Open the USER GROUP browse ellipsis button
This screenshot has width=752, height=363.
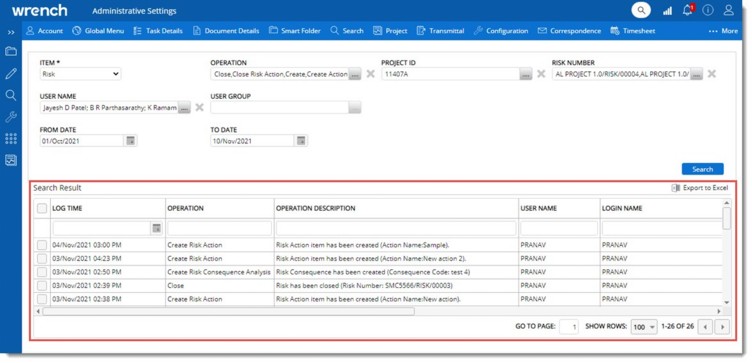coord(355,108)
